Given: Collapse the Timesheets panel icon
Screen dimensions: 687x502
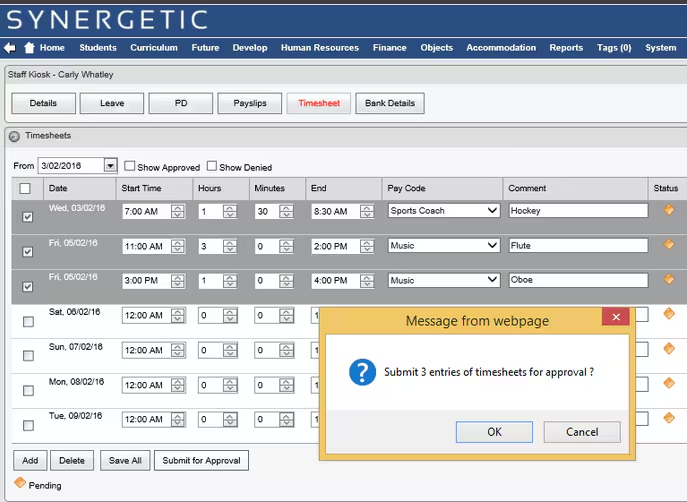Looking at the screenshot, I should (x=14, y=137).
